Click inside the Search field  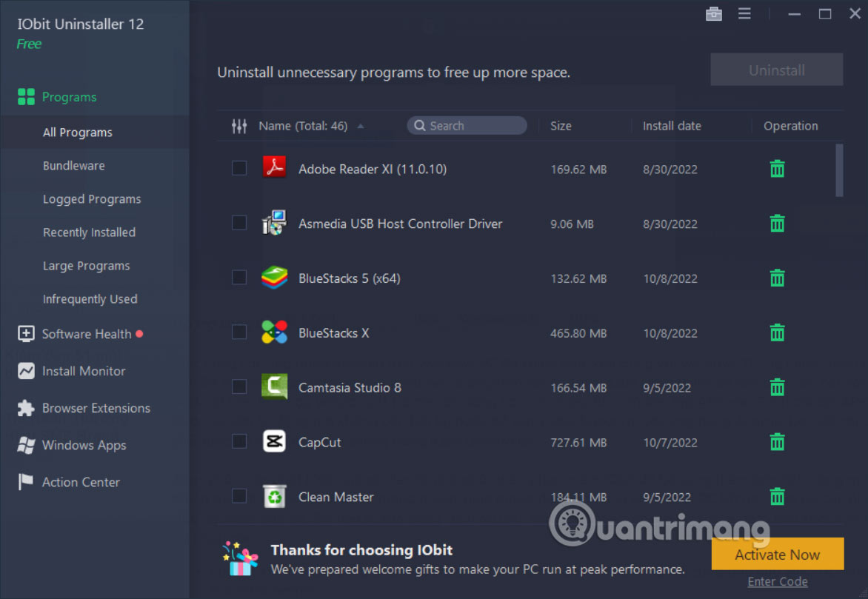tap(467, 125)
